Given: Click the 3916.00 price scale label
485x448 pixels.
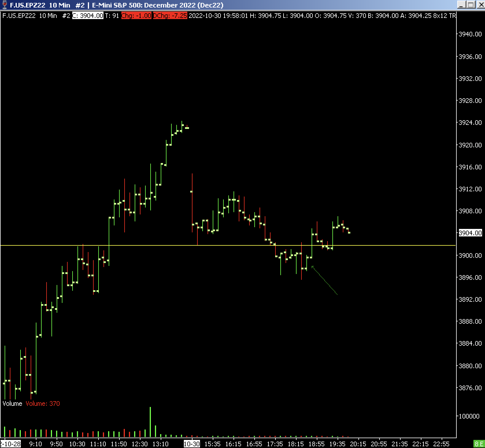Looking at the screenshot, I should pyautogui.click(x=470, y=167).
